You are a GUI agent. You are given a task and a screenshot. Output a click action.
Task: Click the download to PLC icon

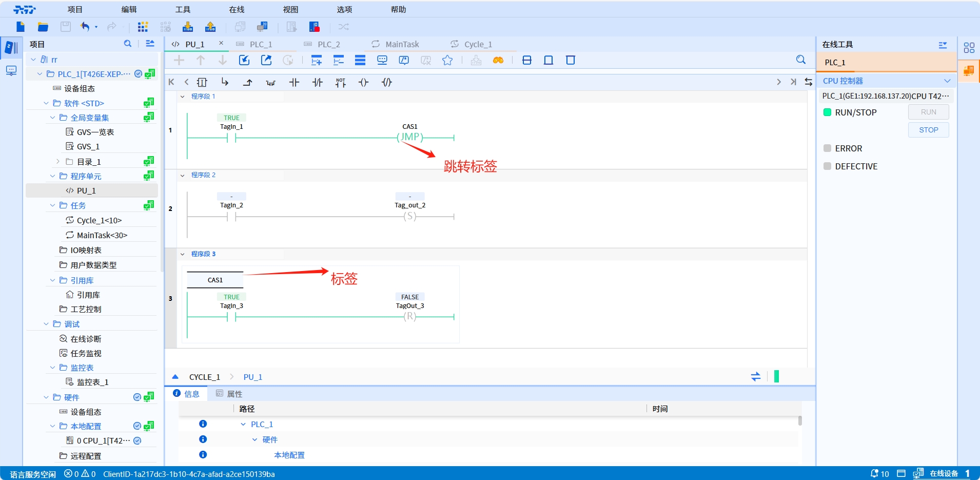pos(188,27)
